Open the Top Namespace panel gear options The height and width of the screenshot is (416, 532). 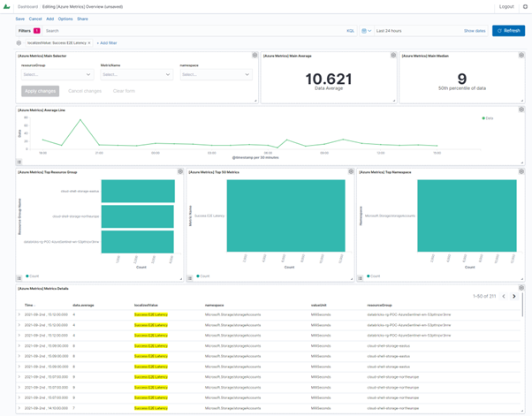(x=521, y=171)
